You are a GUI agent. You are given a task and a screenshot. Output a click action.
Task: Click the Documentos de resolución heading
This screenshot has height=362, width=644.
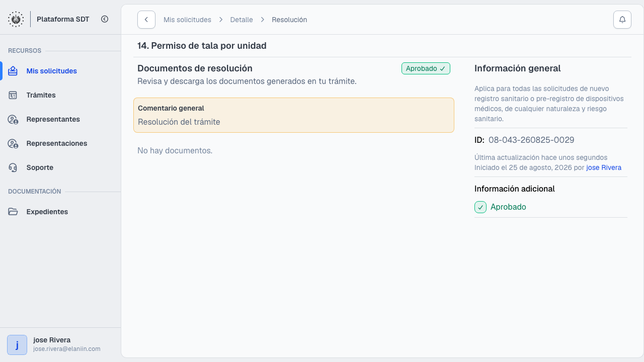pos(195,68)
